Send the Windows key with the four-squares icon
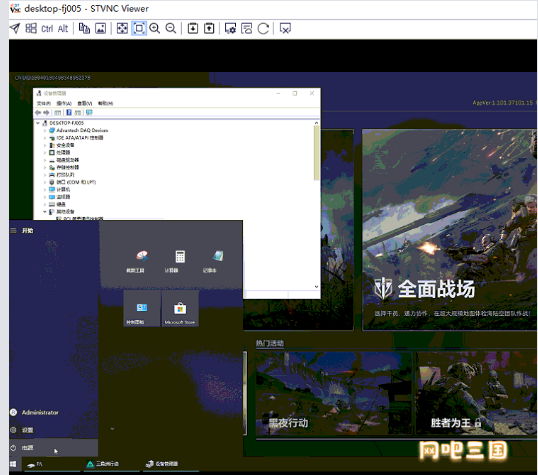Screen dimensions: 538x475 coord(31,28)
